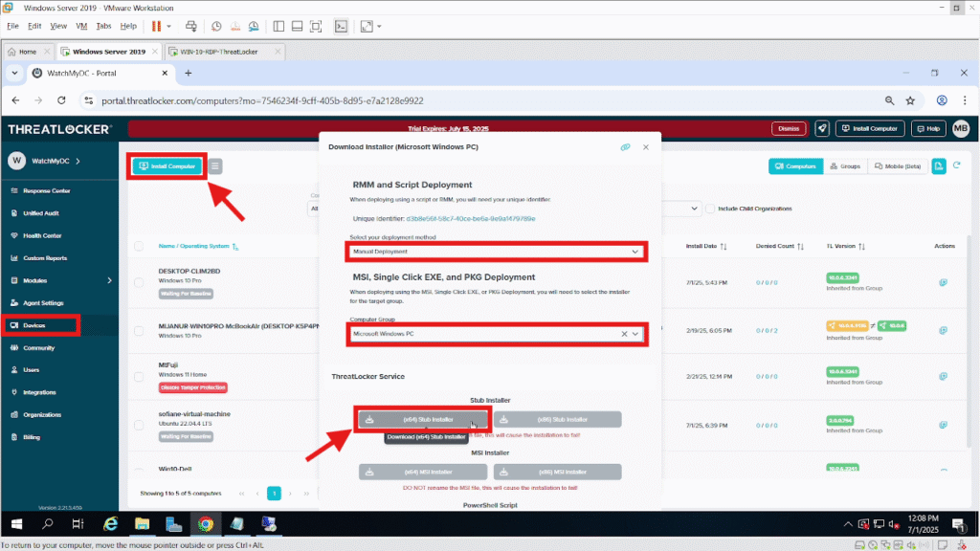Click the browser address bar URL
980x551 pixels.
pyautogui.click(x=262, y=100)
